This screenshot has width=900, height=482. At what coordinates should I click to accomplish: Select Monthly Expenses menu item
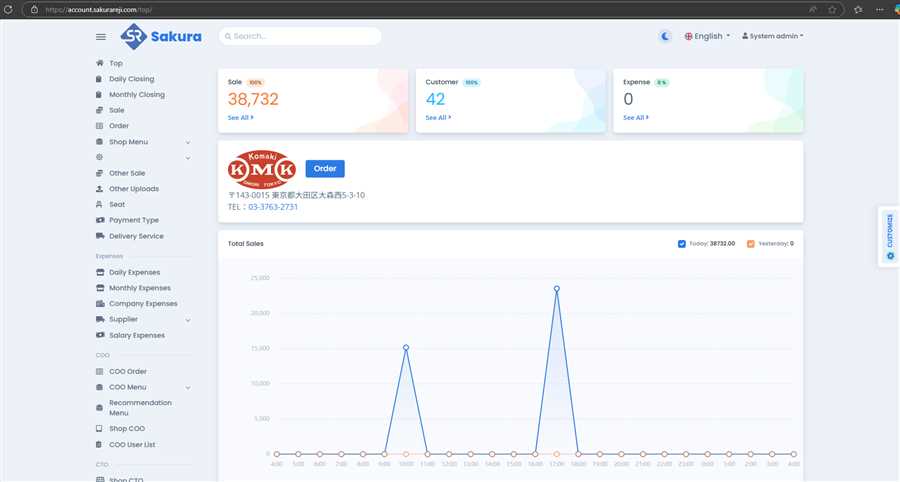coord(139,288)
